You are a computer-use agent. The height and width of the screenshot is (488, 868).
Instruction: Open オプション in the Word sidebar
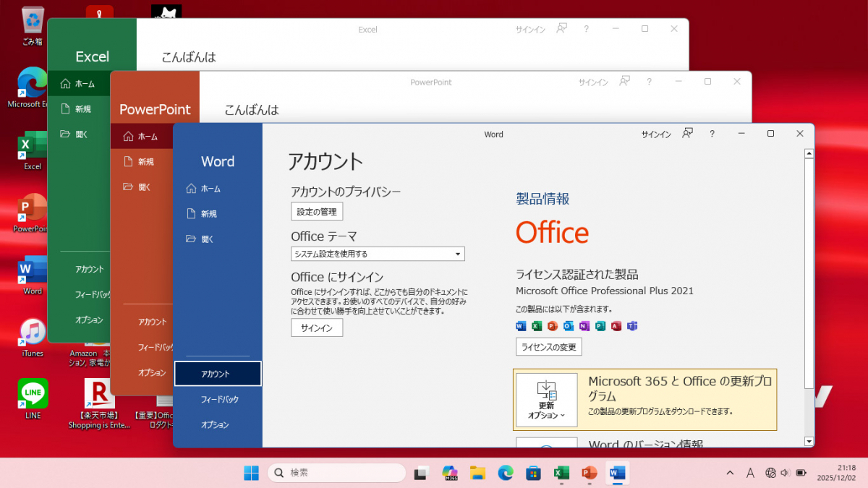(215, 424)
